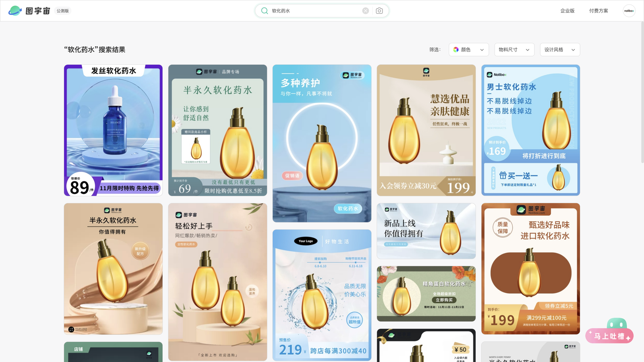This screenshot has height=362, width=644.
Task: Click the search field containing 软化药水
Action: click(x=322, y=11)
